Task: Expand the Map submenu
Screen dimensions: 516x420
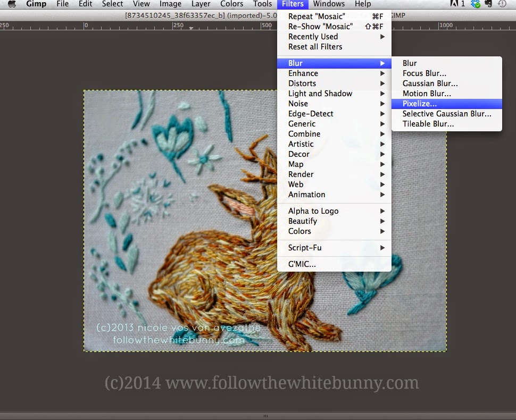Action: [335, 164]
